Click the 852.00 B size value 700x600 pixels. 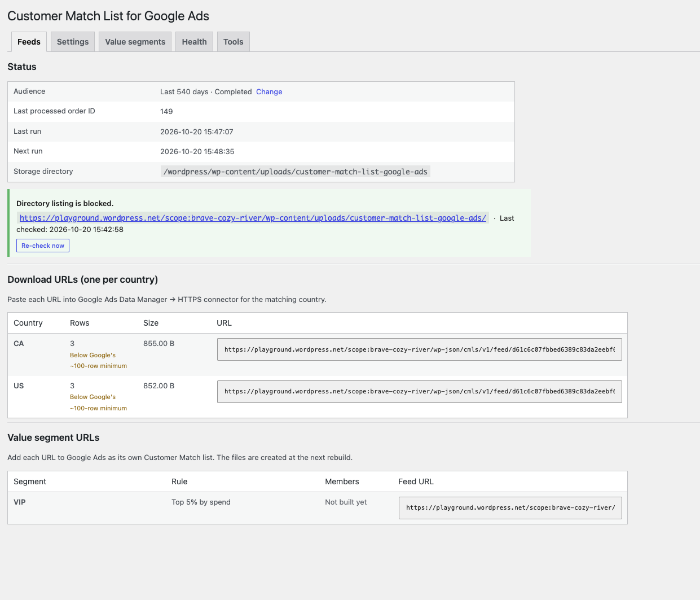[x=159, y=386]
